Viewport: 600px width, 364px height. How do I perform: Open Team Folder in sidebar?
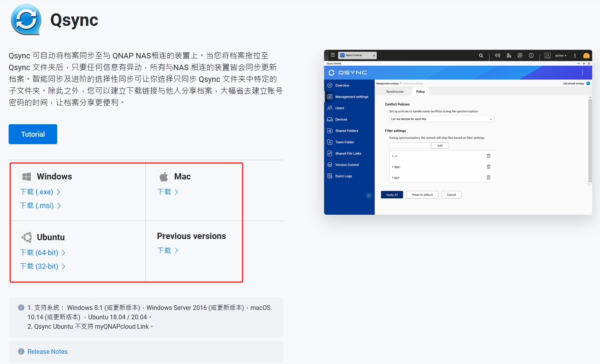[x=349, y=142]
